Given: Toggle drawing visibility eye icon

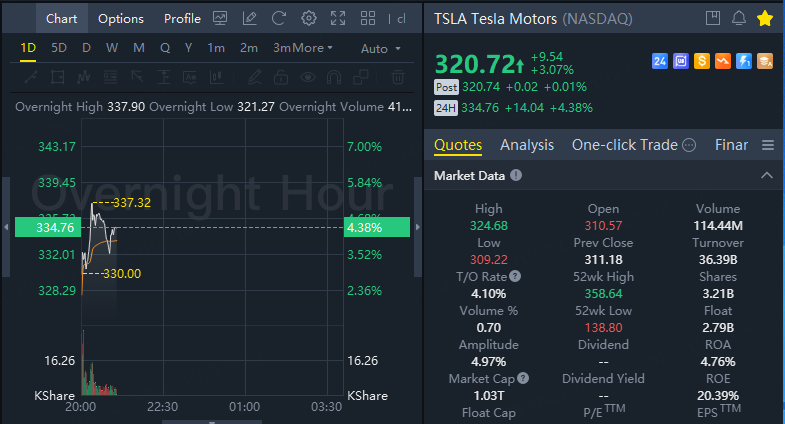Looking at the screenshot, I should [308, 77].
